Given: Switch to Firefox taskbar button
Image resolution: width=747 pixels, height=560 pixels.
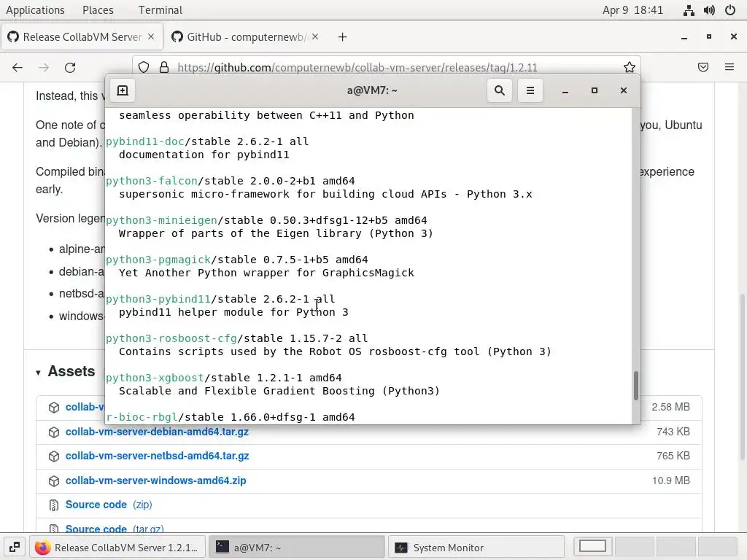Looking at the screenshot, I should click(x=118, y=547).
